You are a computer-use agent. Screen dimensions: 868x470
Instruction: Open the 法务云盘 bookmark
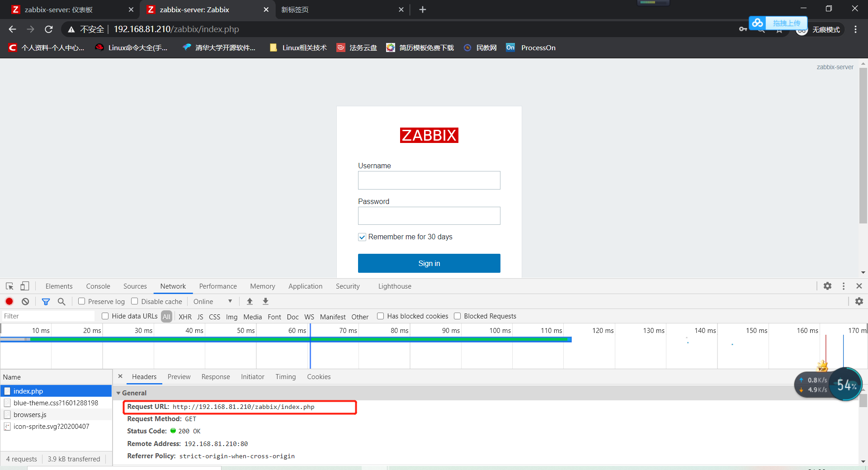[357, 47]
